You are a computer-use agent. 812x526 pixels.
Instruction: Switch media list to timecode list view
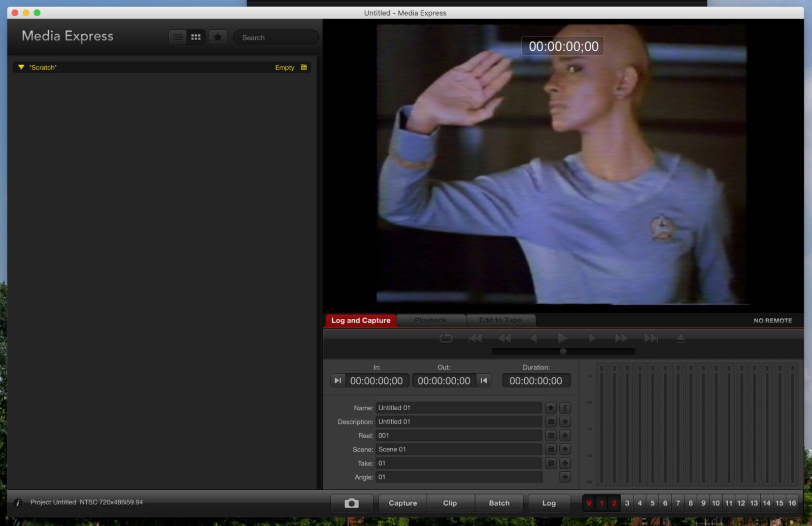[x=178, y=37]
